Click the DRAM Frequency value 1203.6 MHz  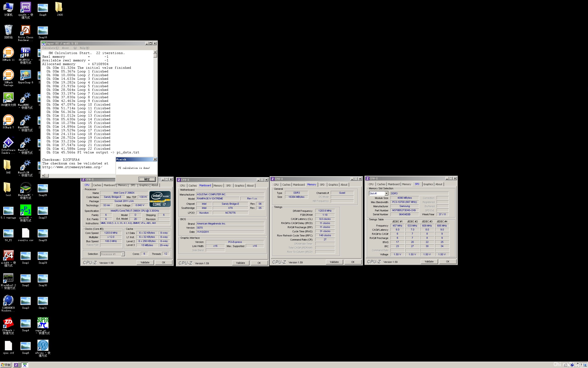pyautogui.click(x=325, y=211)
